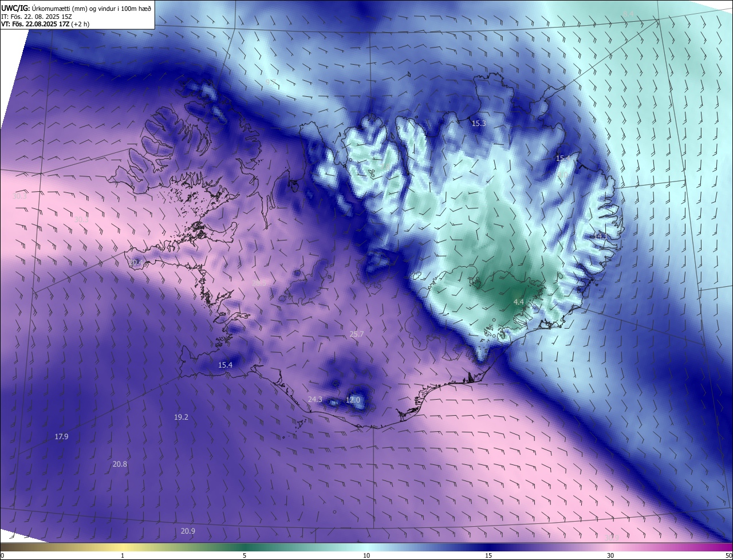This screenshot has width=733, height=560.
Task: Click the 19.2 value over the sea
Action: [181, 417]
